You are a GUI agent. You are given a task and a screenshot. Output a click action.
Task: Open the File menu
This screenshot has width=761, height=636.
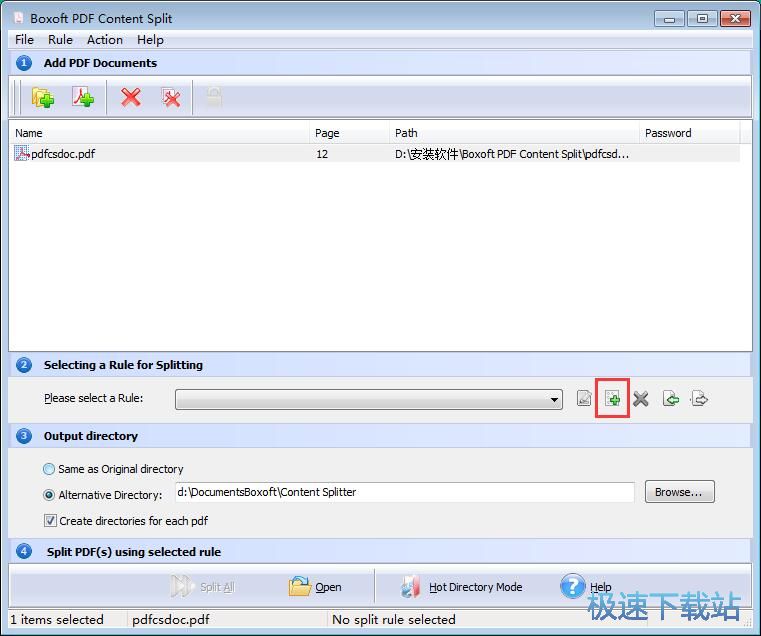tap(24, 40)
